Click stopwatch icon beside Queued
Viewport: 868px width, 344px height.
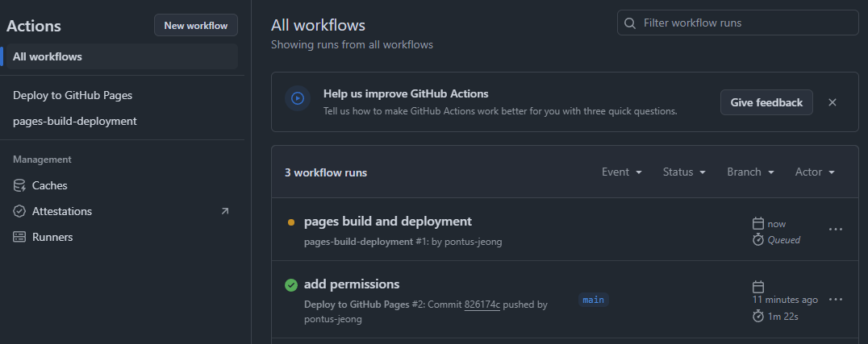click(758, 239)
